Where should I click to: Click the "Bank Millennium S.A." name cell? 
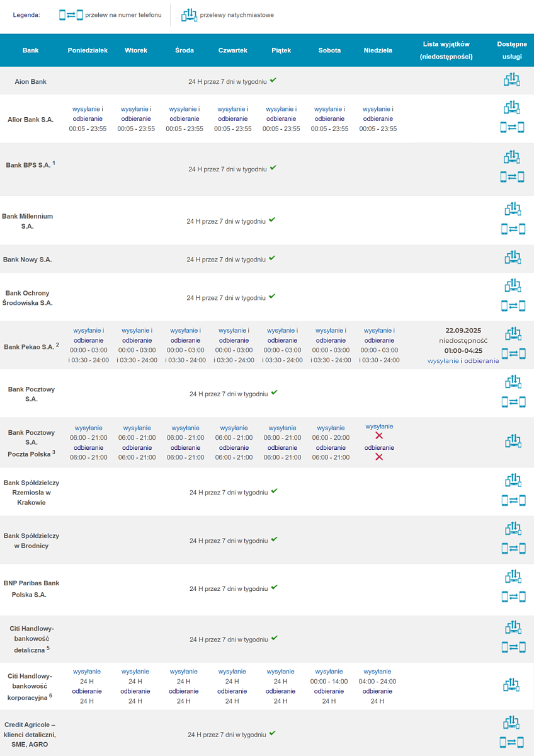28,220
